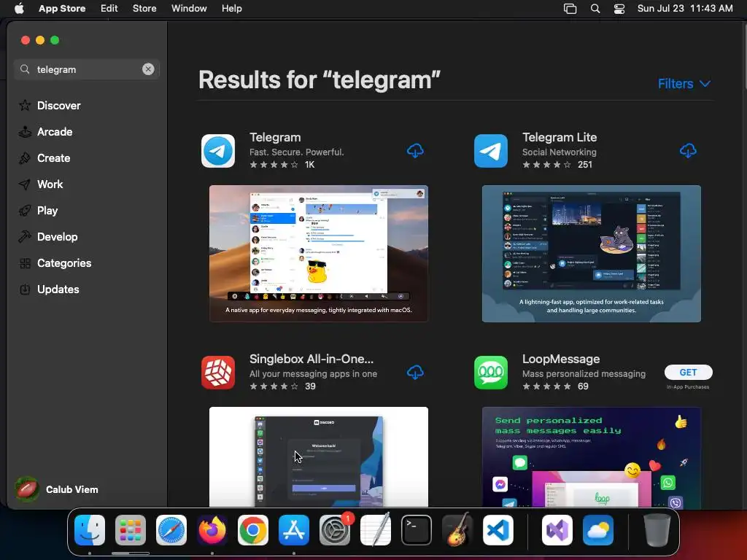Open the Apple menu

19,8
